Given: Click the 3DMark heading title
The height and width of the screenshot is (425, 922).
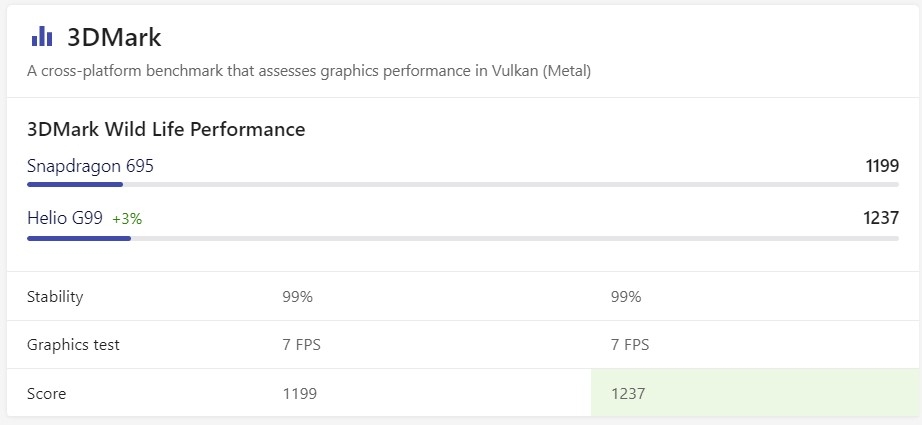Looking at the screenshot, I should (114, 37).
